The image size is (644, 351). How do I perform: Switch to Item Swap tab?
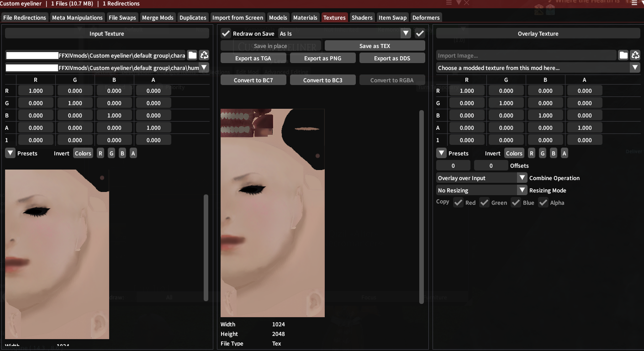point(392,17)
